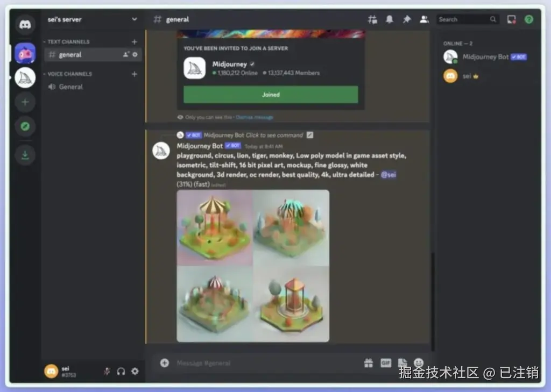Screen dimensions: 551x392
Task: Open sticker picker icon
Action: click(402, 363)
